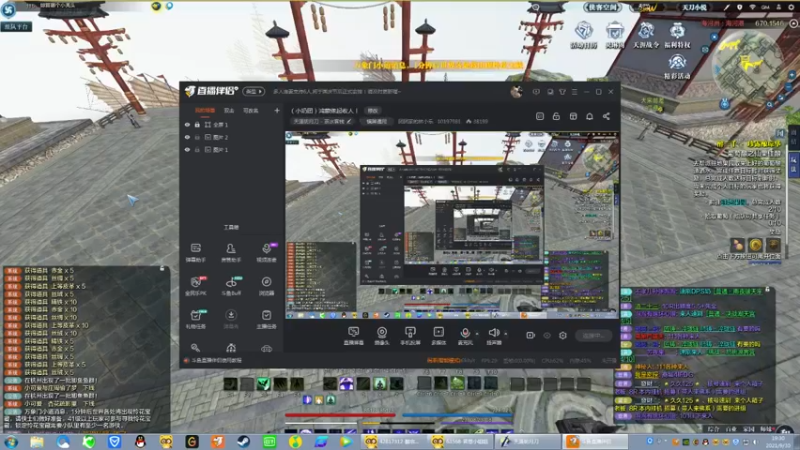Viewport: 800px width, 450px height.
Task: Switch to the first highlighted scene tab
Action: [x=205, y=110]
